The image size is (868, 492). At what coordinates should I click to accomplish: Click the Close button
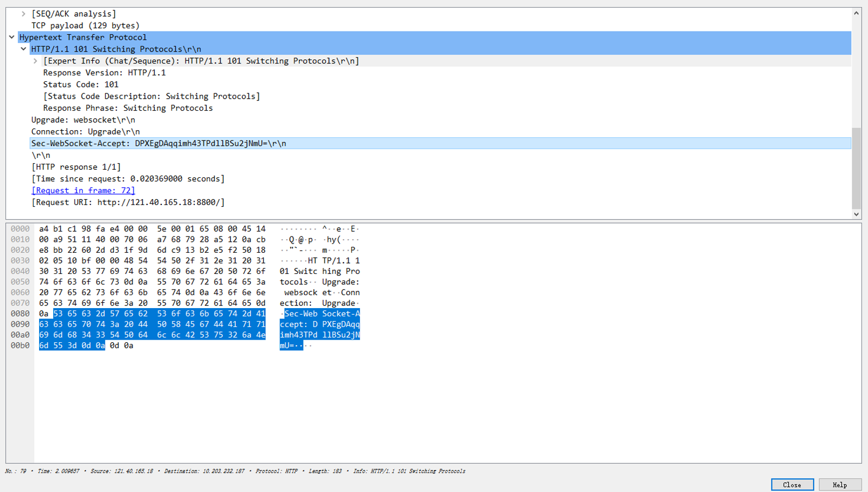click(792, 484)
